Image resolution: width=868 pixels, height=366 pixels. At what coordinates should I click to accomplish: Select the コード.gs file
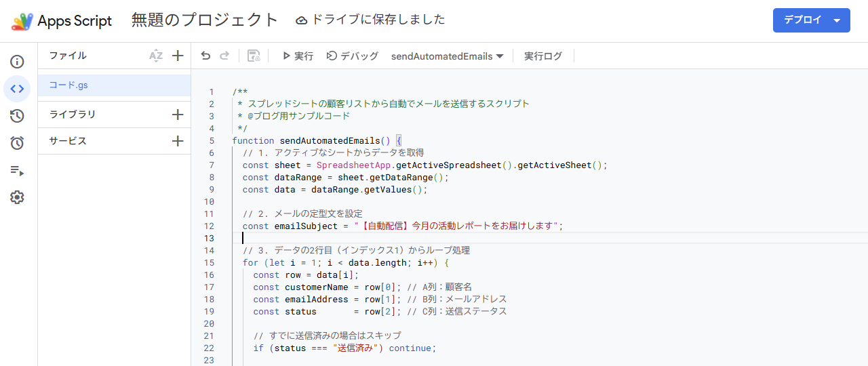(x=114, y=85)
